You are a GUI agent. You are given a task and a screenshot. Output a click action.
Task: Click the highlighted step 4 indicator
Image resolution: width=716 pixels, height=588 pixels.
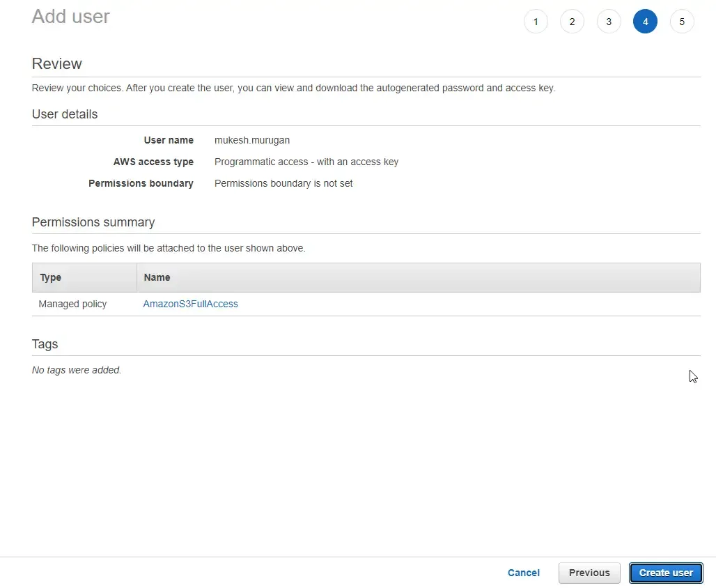click(x=645, y=22)
